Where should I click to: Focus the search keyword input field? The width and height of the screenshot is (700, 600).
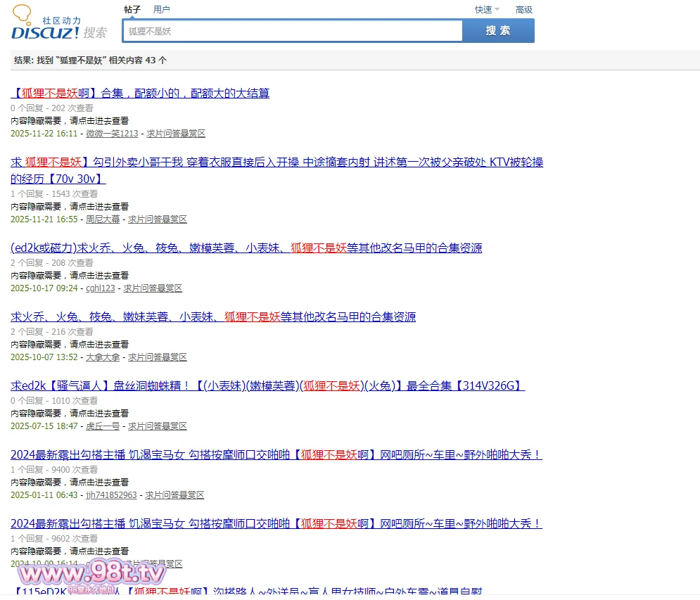click(292, 31)
